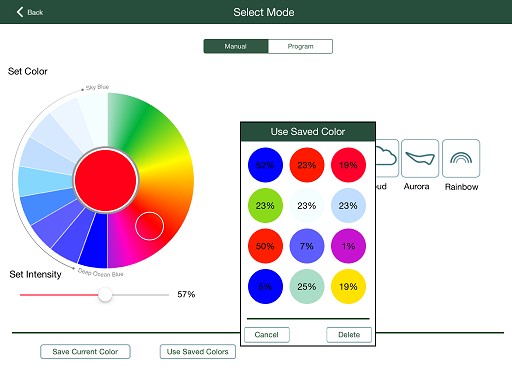512x384 pixels.
Task: Tap the partially hidden Cloud effect icon
Action: coord(387,158)
